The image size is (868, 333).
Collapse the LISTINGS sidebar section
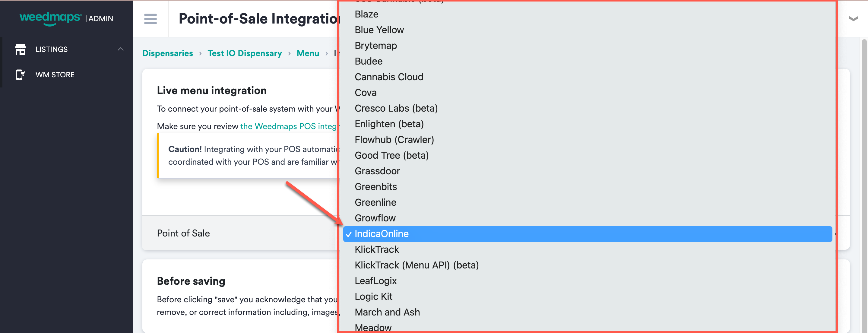(x=121, y=49)
